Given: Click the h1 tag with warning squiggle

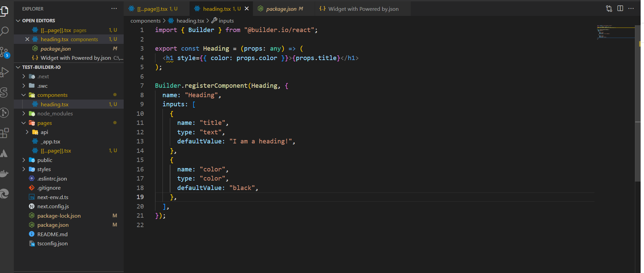Looking at the screenshot, I should [x=170, y=58].
